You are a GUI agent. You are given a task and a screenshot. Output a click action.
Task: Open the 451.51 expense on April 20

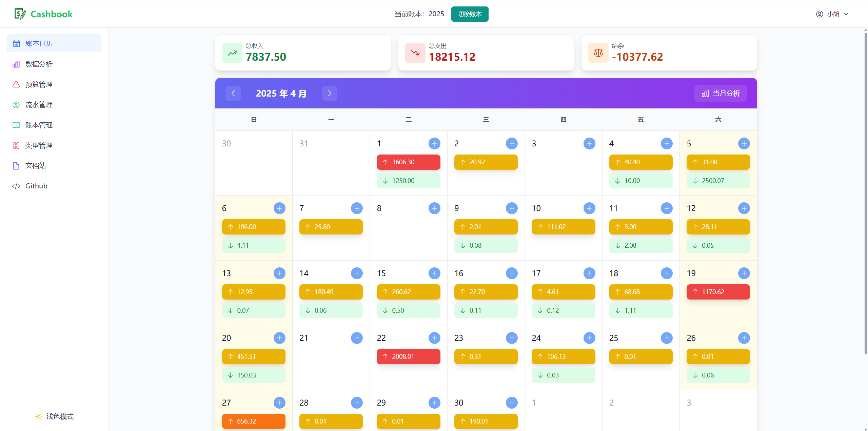[x=254, y=356]
